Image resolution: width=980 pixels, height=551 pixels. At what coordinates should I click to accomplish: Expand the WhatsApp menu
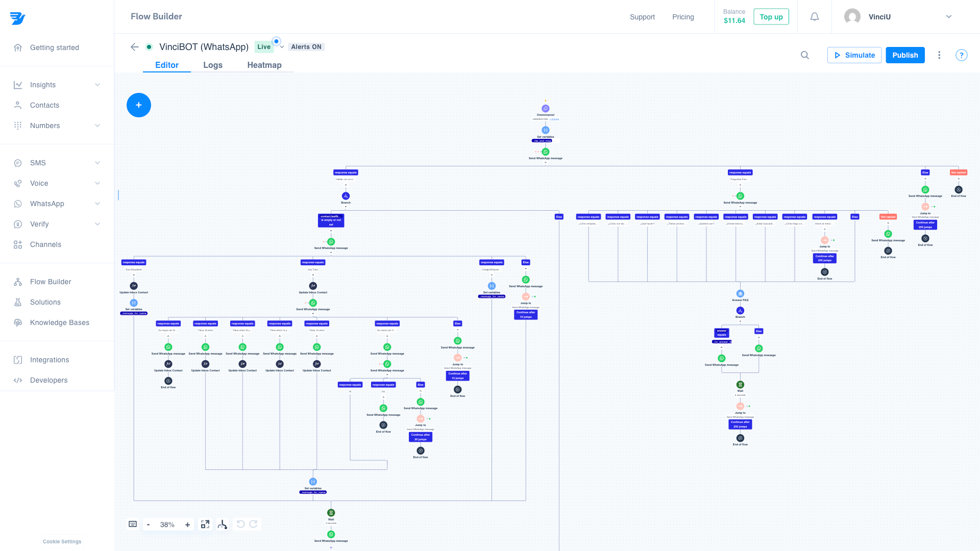tap(57, 204)
